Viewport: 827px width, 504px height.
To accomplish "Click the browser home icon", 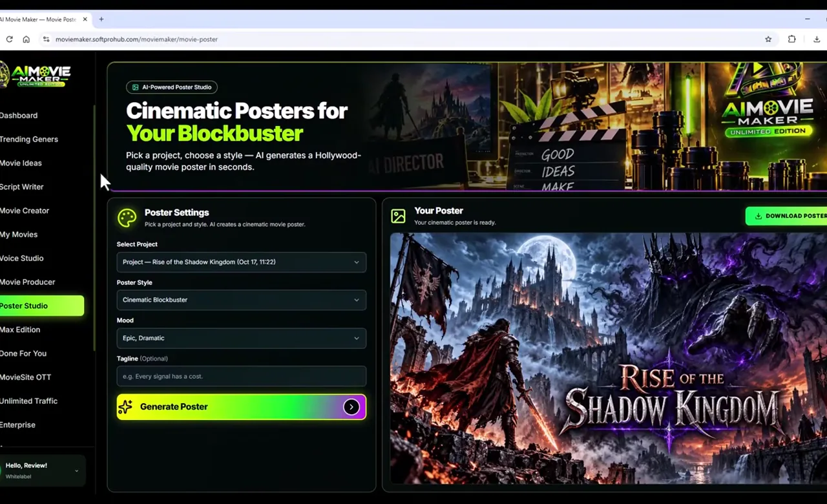I will coord(26,39).
